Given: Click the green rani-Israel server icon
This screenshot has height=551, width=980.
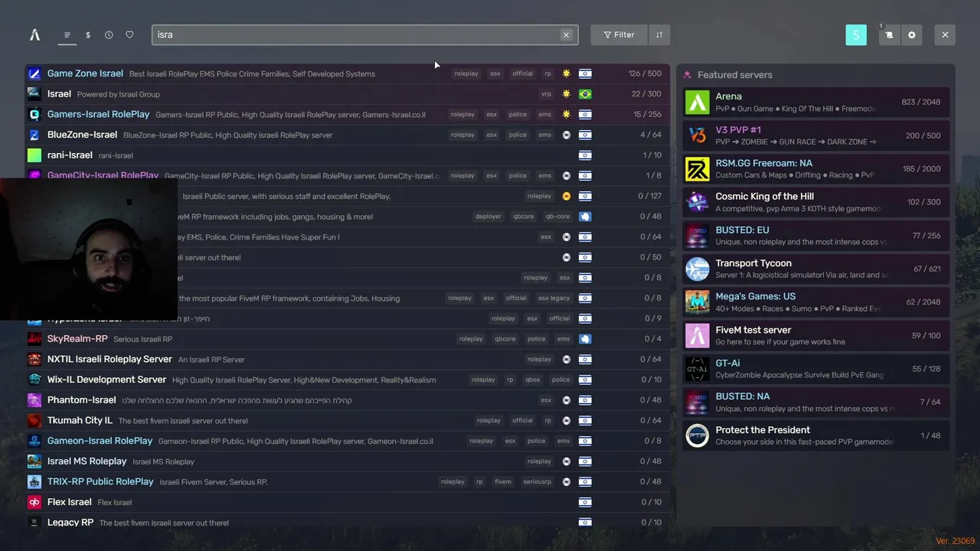Looking at the screenshot, I should [34, 155].
